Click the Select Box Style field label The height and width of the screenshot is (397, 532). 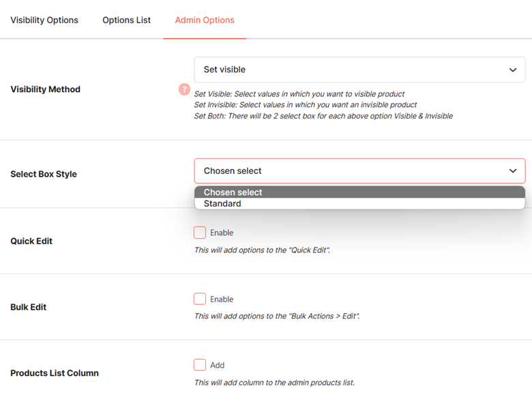tap(44, 174)
